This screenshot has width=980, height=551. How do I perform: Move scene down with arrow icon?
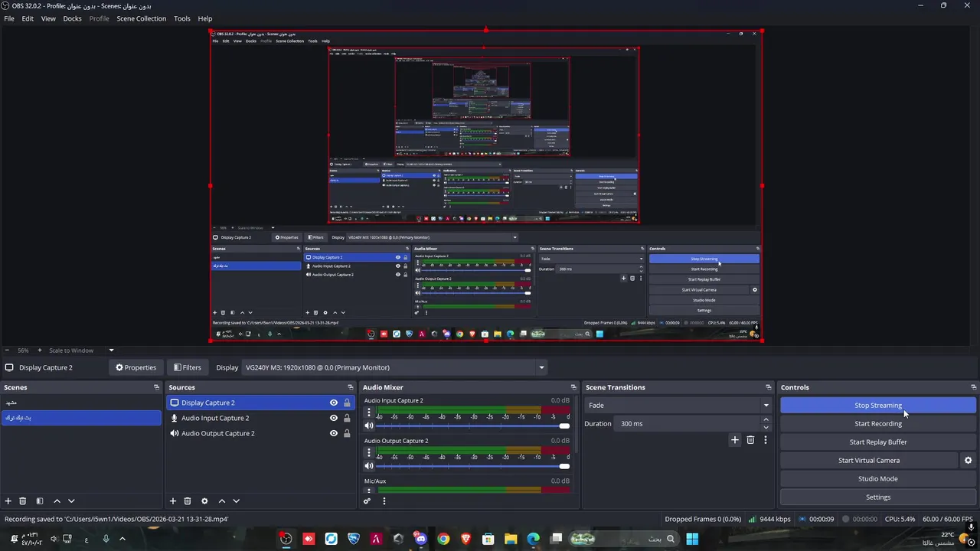[x=71, y=501]
